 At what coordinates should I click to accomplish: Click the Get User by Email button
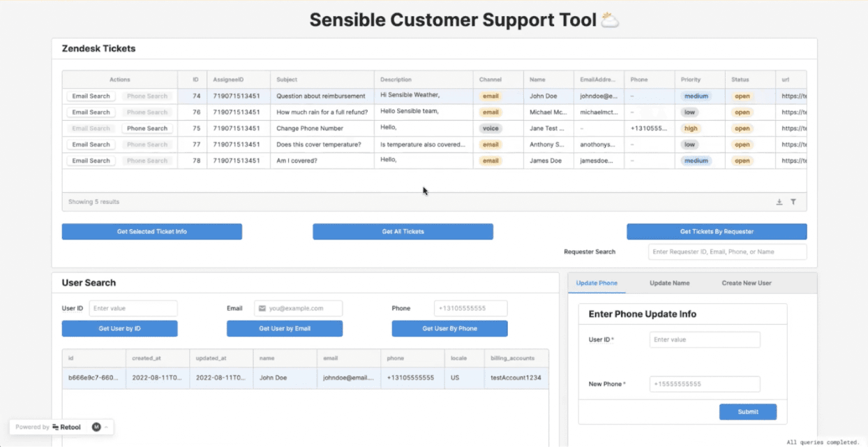pyautogui.click(x=284, y=328)
